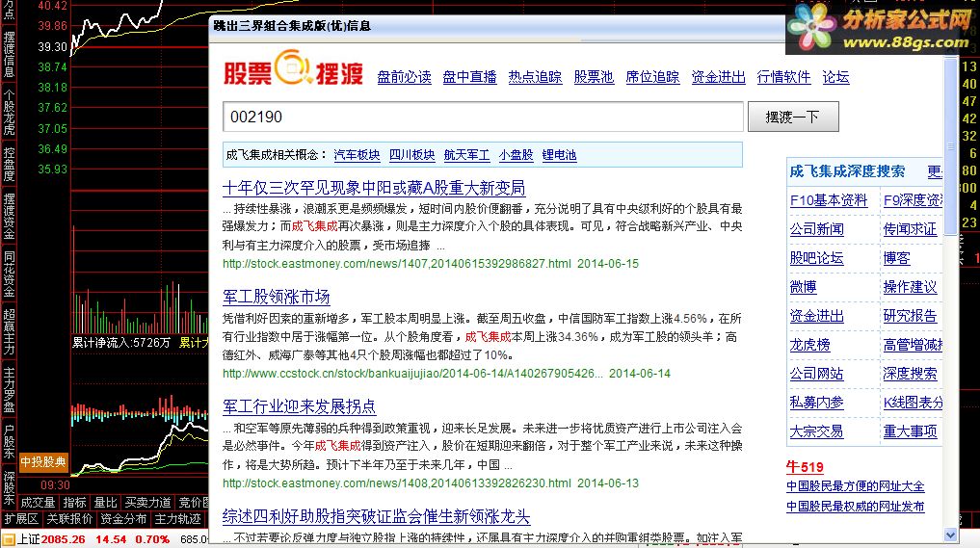Image resolution: width=980 pixels, height=548 pixels.
Task: Click the scrollbar down arrow
Action: 951,535
